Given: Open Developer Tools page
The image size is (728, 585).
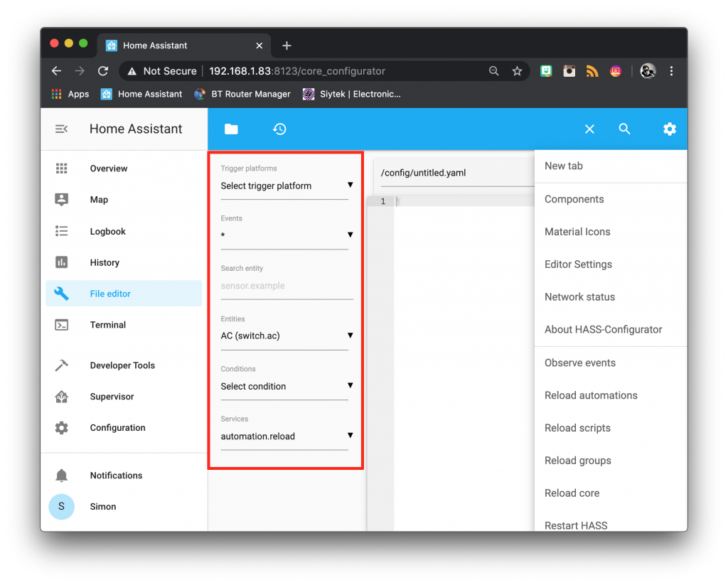Looking at the screenshot, I should click(x=122, y=365).
